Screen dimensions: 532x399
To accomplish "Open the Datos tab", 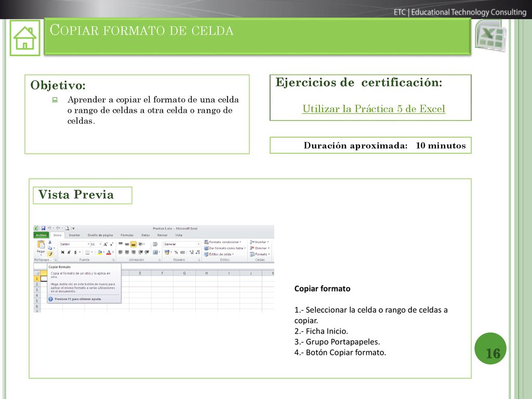I will tap(145, 235).
